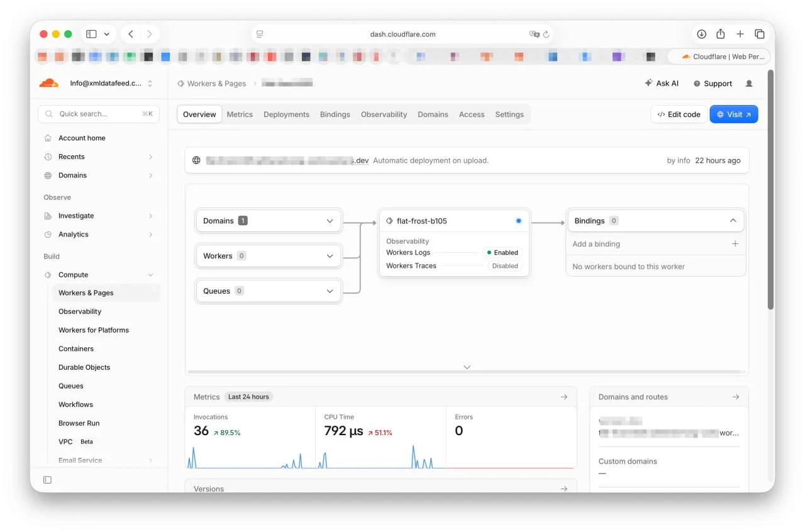
Task: Expand the Recents sidebar item
Action: point(99,157)
